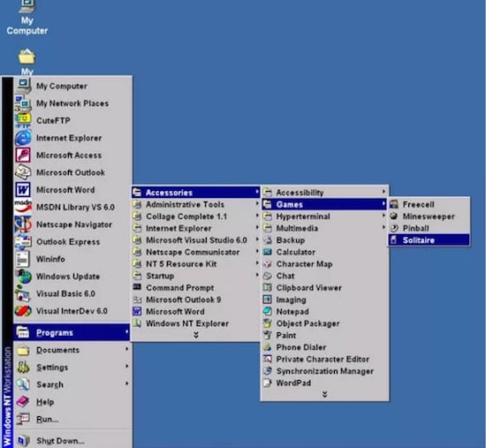
Task: Select Solitaire from the Games menu
Action: (x=429, y=240)
